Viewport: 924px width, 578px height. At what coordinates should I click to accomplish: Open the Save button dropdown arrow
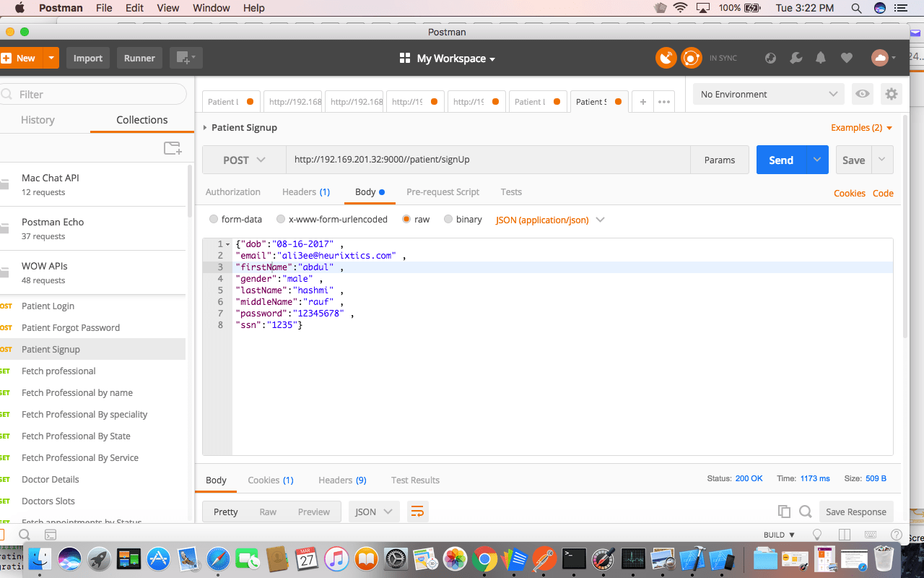point(882,160)
